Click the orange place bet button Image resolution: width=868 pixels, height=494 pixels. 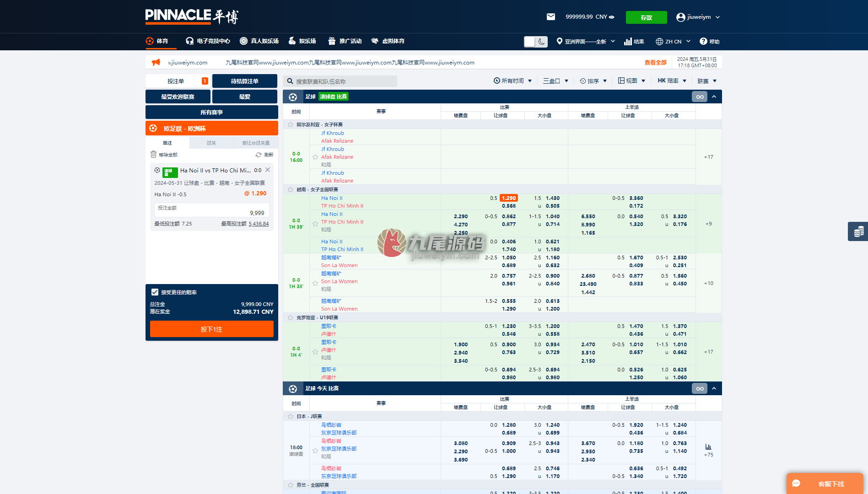pos(212,329)
